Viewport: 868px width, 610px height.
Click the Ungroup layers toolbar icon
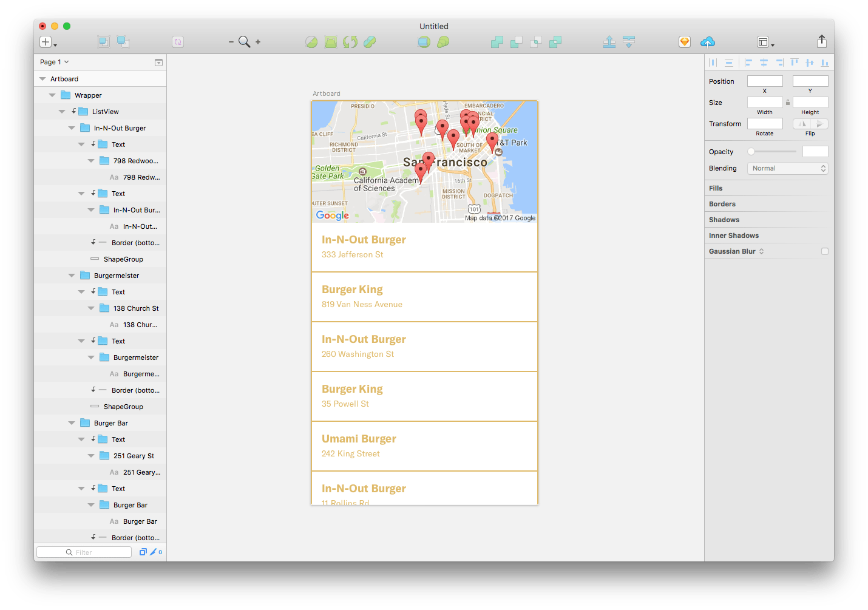pos(123,42)
